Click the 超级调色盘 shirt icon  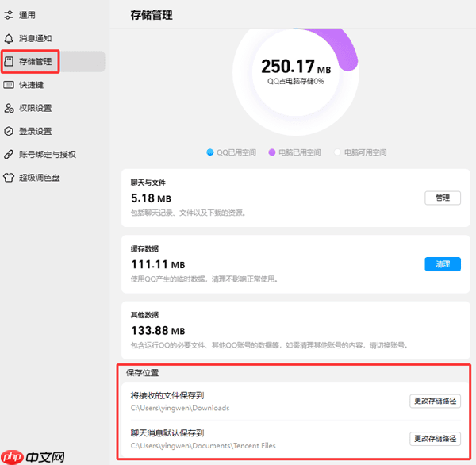coord(9,178)
